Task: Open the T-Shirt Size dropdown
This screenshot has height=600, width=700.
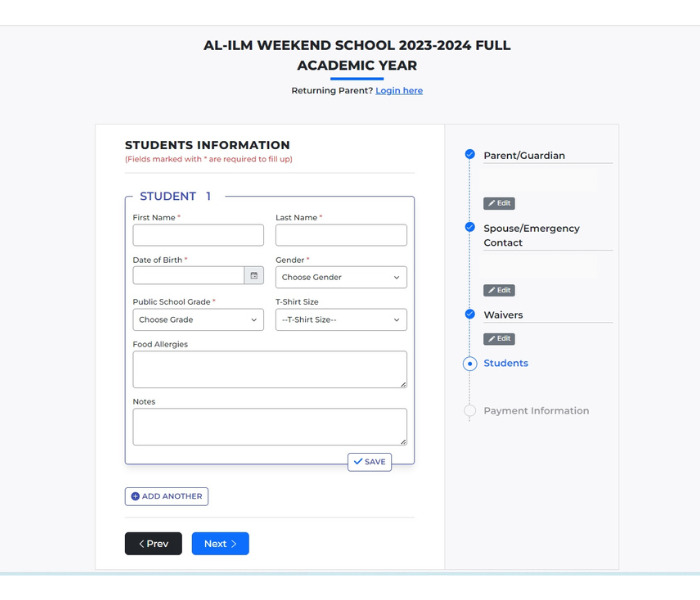Action: [341, 320]
